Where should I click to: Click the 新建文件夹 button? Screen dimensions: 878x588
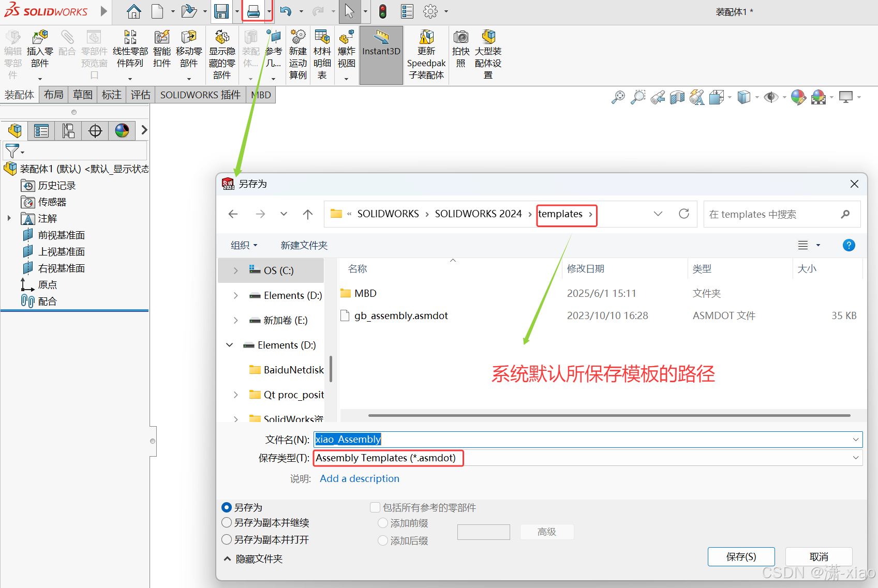click(304, 245)
